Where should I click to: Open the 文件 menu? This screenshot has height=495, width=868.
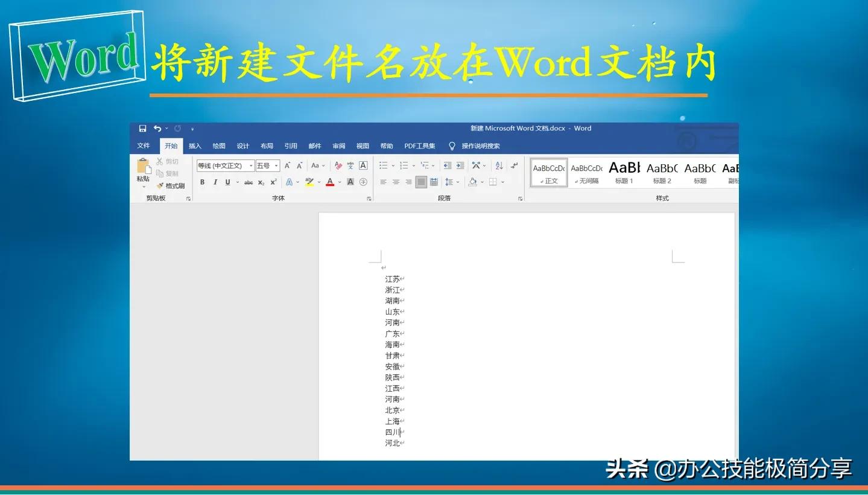(x=144, y=145)
